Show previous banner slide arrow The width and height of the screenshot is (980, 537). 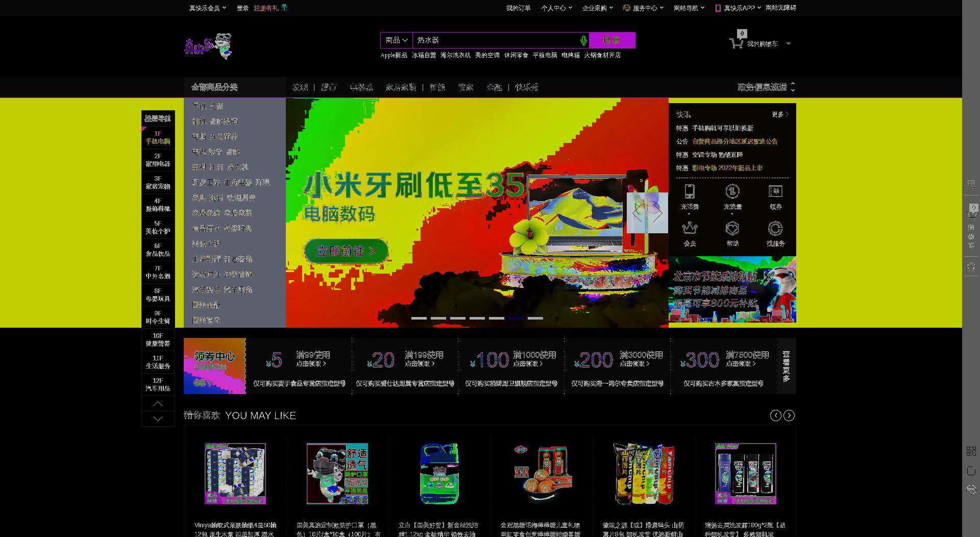pyautogui.click(x=637, y=213)
